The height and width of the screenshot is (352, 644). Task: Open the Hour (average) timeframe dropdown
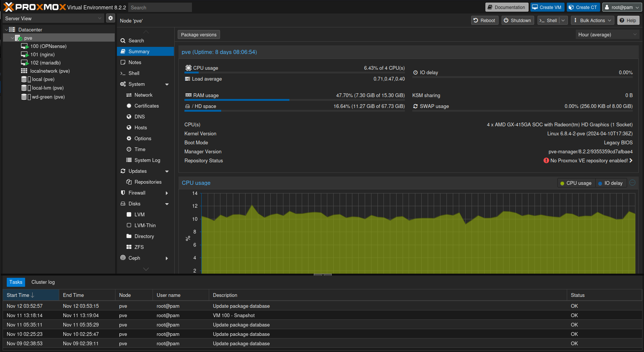click(607, 34)
